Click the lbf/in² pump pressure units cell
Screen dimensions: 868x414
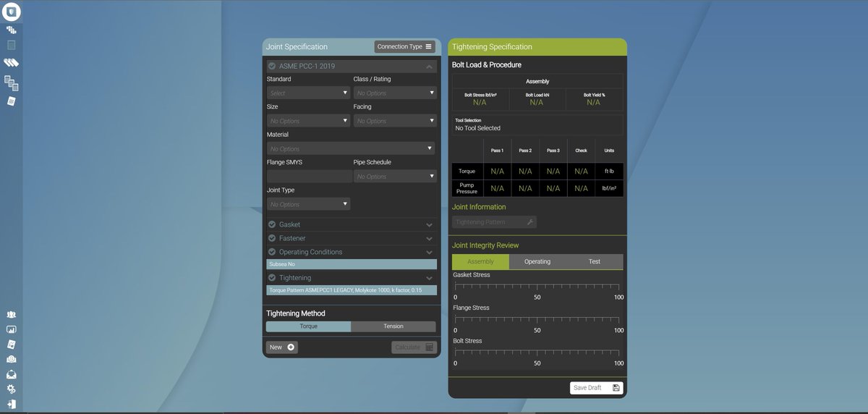point(609,188)
